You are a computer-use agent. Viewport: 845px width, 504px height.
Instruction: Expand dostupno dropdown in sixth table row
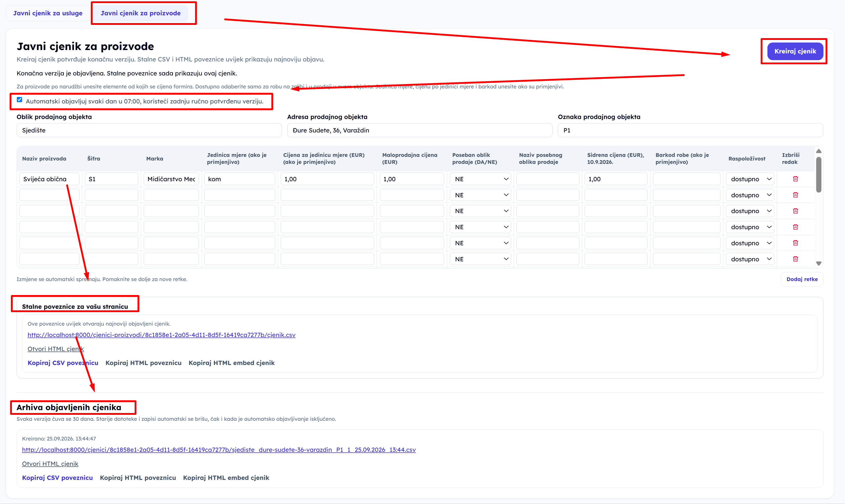click(750, 259)
